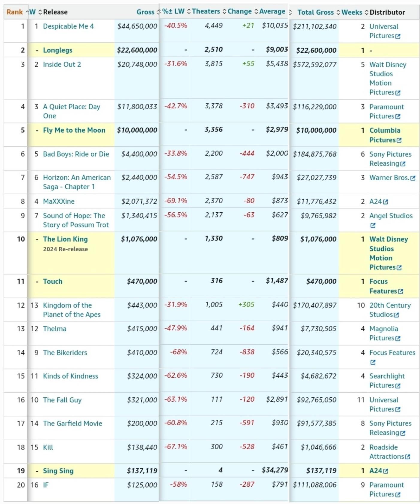Click external-link icon beside 20th Century Studios
This screenshot has height=504, width=420.
coord(396,315)
